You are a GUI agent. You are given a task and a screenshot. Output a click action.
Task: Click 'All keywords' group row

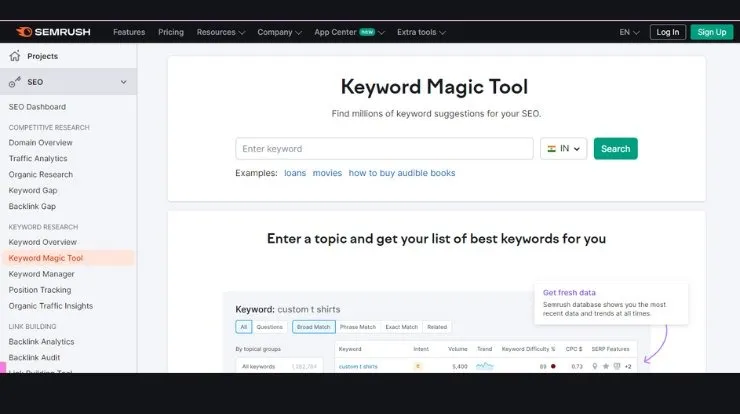click(279, 366)
